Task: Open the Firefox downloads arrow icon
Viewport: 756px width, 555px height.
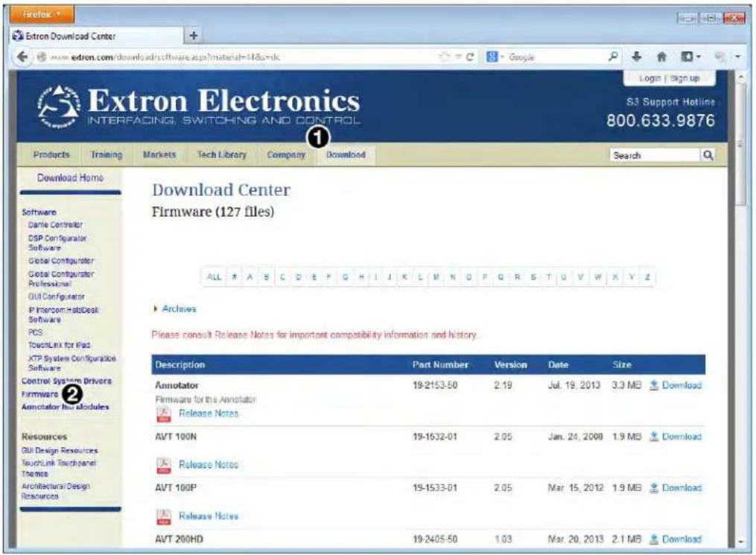Action: click(x=636, y=57)
